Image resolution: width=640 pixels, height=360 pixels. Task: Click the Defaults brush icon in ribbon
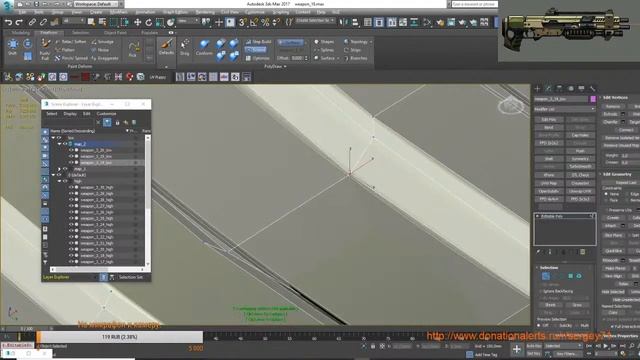(x=166, y=47)
